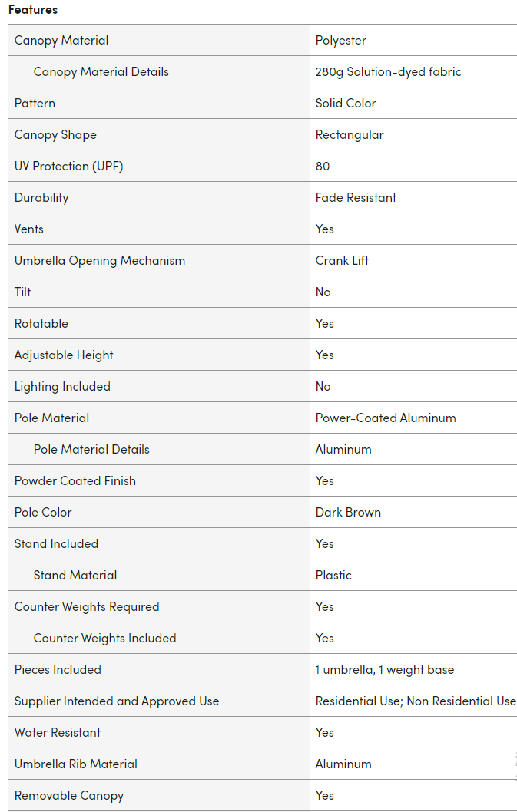Click the Features heading
Screen dimensions: 517x812
33,10
